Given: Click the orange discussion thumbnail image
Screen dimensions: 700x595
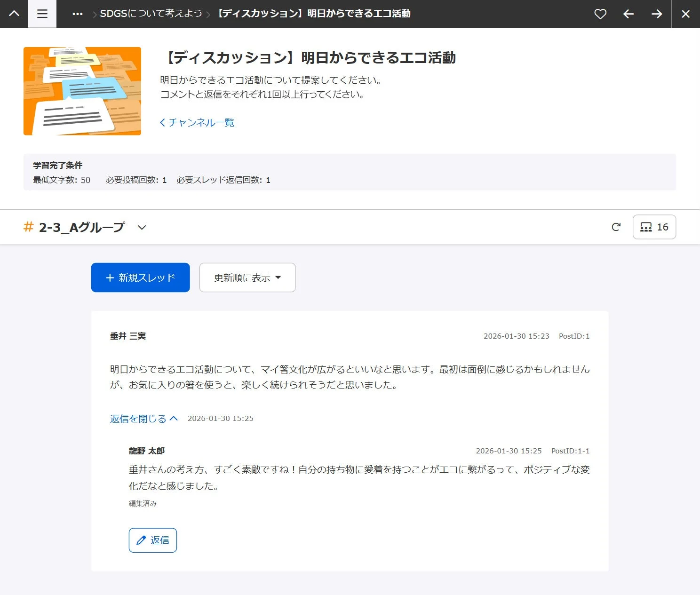Looking at the screenshot, I should point(82,91).
